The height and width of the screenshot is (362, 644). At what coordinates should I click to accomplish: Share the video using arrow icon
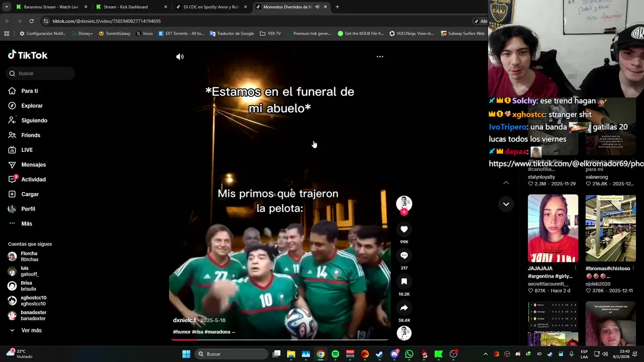404,308
